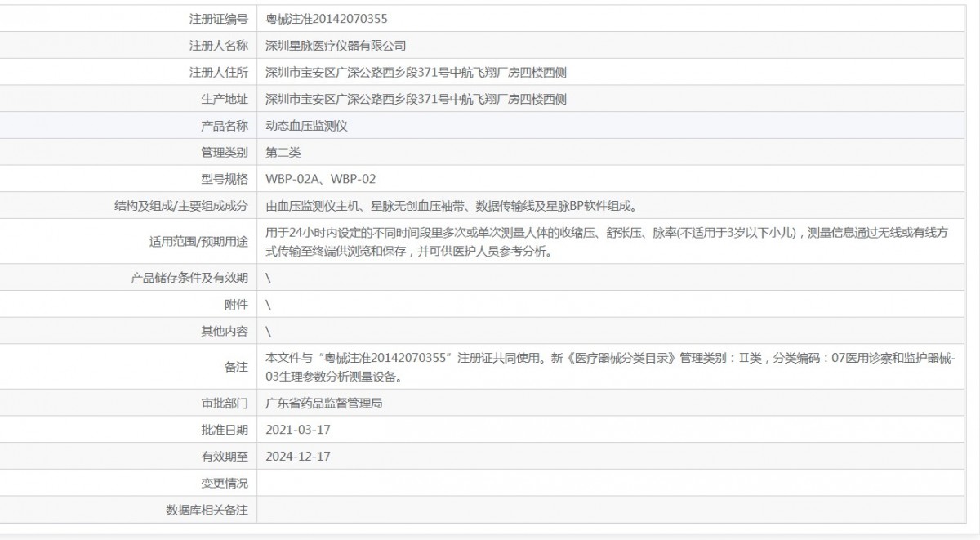Viewport: 980px width, 540px height.
Task: Select the intended use text starting 用于24小时内
Action: tap(607, 242)
